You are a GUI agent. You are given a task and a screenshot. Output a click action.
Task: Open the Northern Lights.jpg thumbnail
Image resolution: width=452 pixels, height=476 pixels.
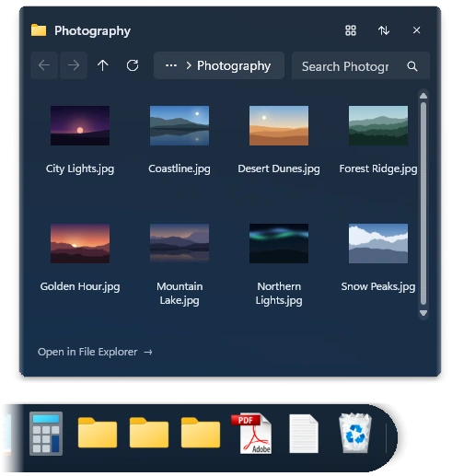tap(279, 243)
